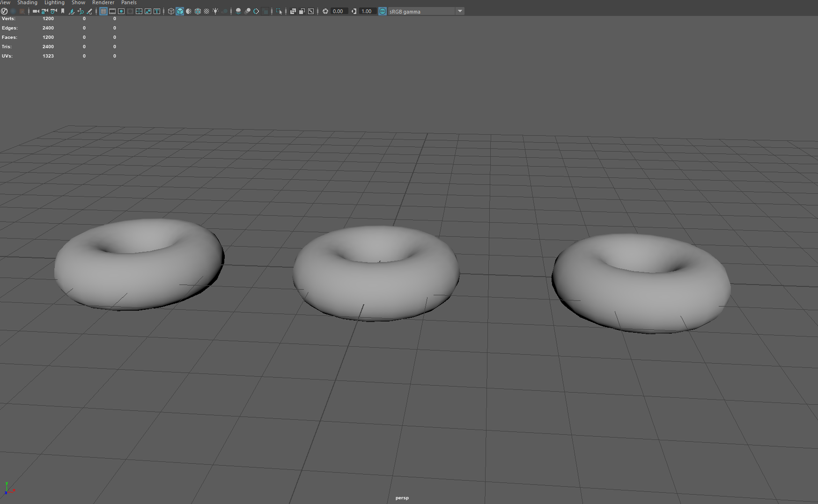Viewport: 818px width, 504px height.
Task: Click the Use Default Material icon
Action: (x=188, y=11)
